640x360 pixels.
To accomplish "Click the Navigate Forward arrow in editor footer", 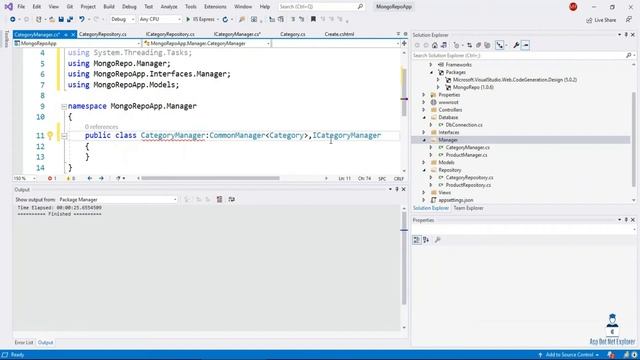I will pyautogui.click(x=101, y=178).
